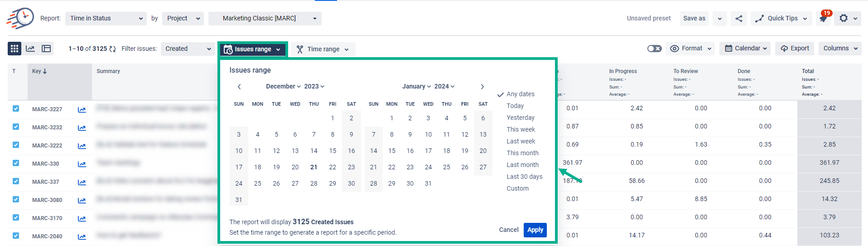Select the Today preset
Screen dimensions: 868x246
tap(515, 106)
